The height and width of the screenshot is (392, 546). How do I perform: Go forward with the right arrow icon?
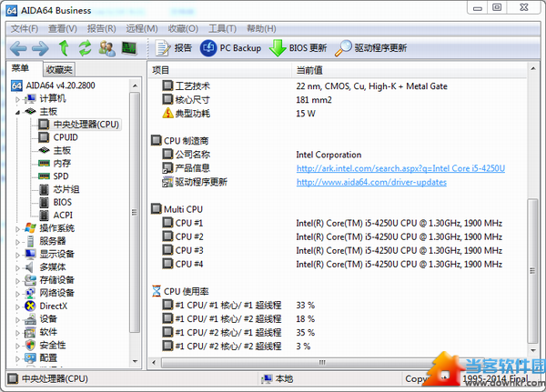40,48
